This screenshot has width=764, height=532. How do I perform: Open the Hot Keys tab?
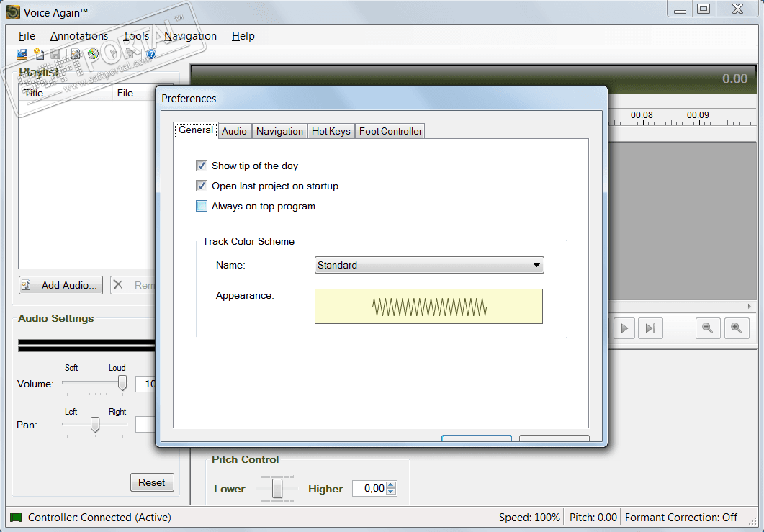[x=331, y=131]
